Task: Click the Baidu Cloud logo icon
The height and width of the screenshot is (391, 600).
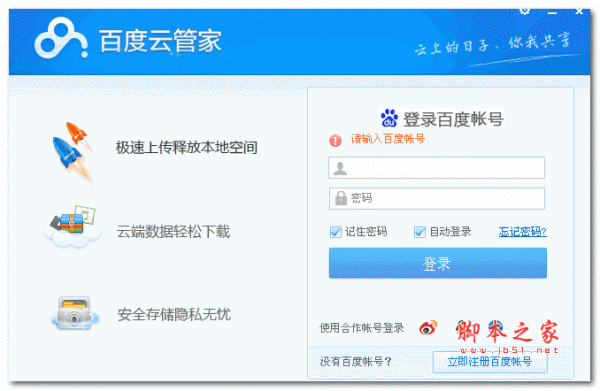Action: coord(60,38)
